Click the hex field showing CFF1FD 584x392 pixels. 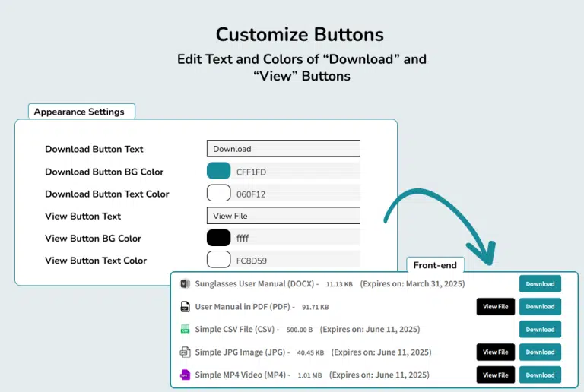[x=295, y=172]
